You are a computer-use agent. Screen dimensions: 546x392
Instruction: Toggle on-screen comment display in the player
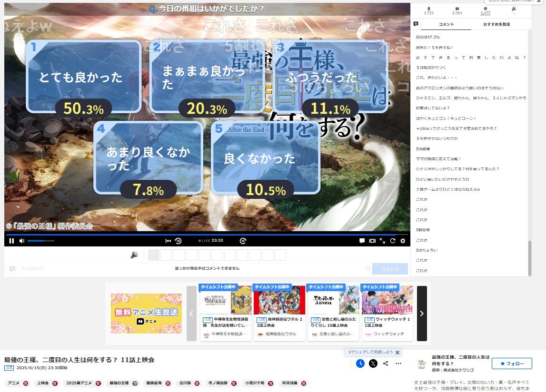[x=362, y=241]
